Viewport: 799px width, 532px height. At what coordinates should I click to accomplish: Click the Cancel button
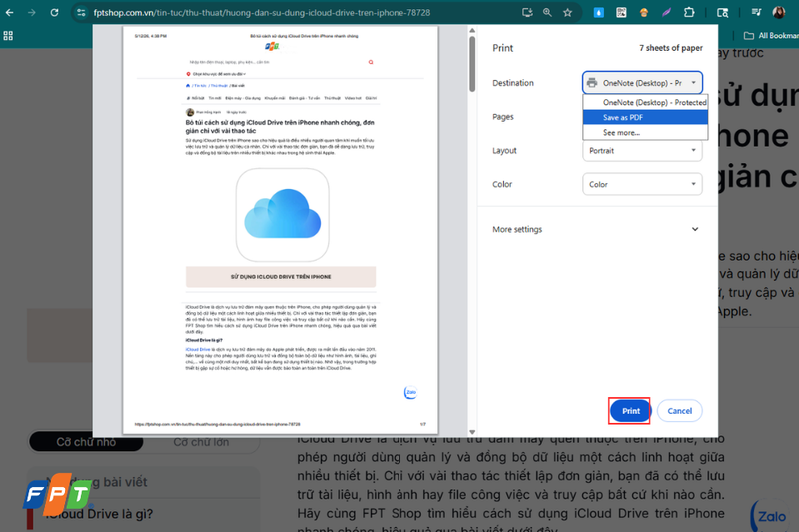click(x=680, y=411)
